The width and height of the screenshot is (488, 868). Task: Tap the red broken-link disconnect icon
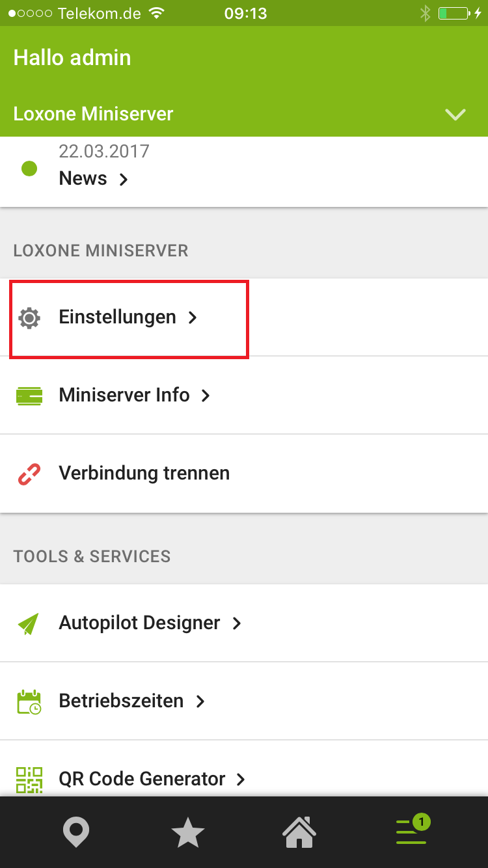pos(29,474)
